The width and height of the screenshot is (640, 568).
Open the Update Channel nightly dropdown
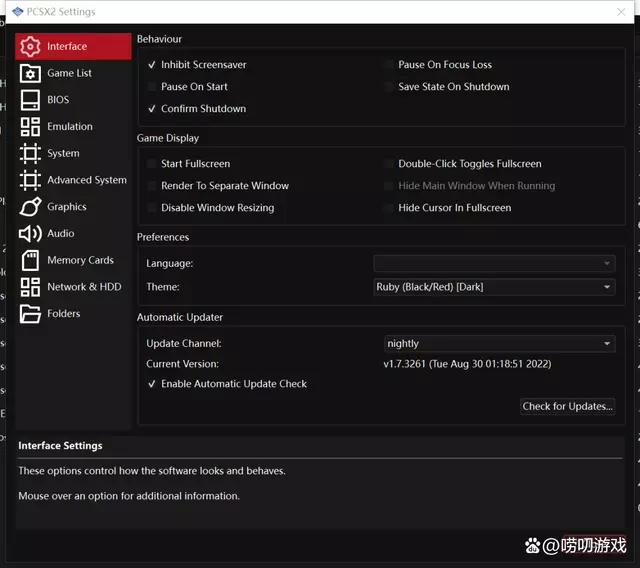[500, 344]
